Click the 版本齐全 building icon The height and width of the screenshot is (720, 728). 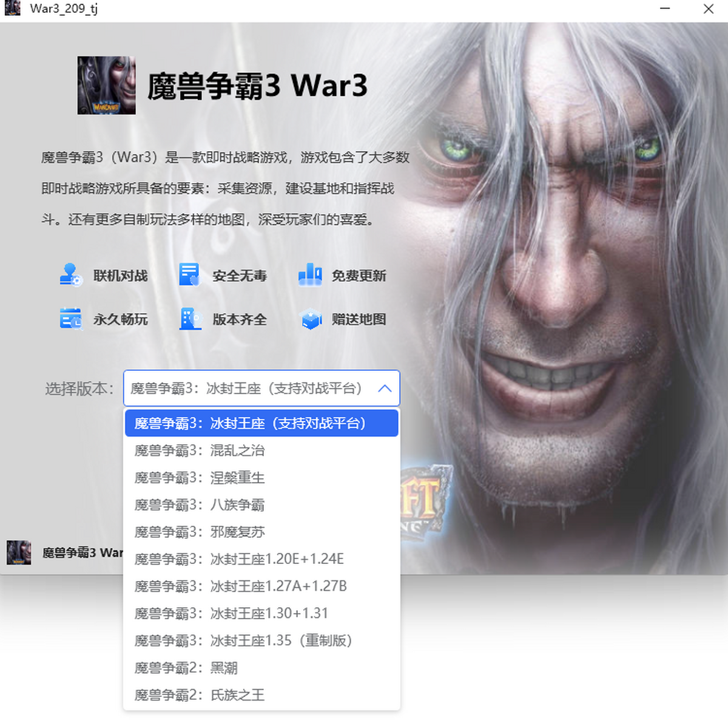point(190,319)
